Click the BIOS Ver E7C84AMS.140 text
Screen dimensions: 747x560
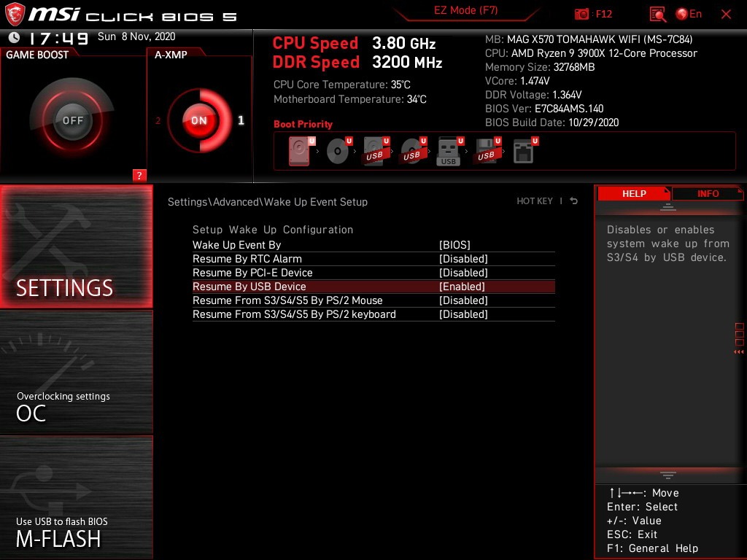coord(544,109)
